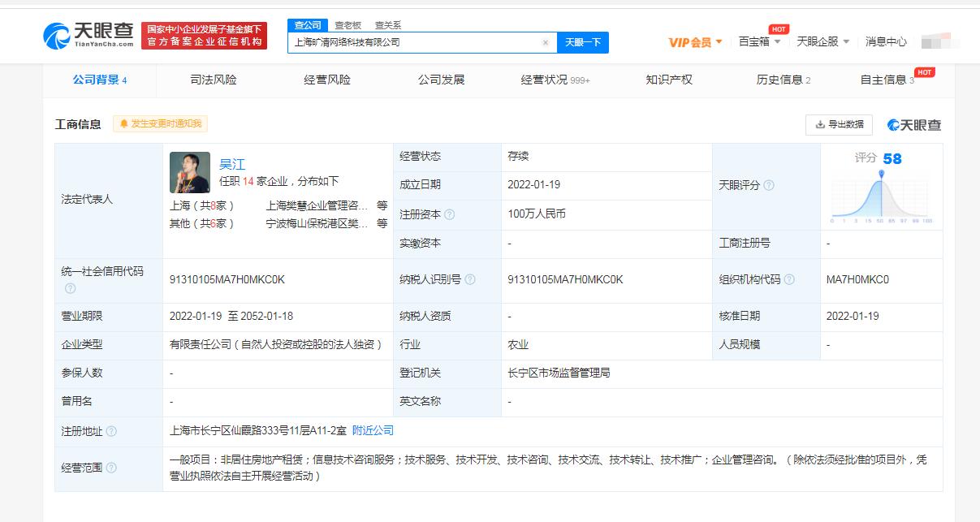Click the help icon beside 注册资本
The width and height of the screenshot is (980, 522).
point(449,214)
